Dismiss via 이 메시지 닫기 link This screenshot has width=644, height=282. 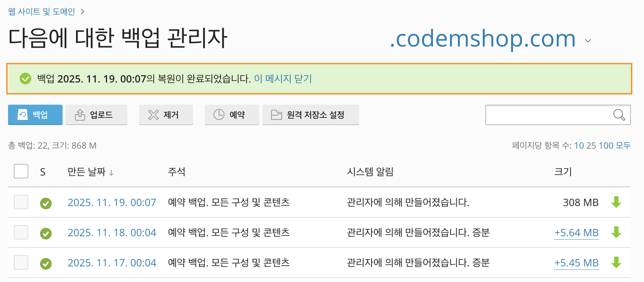283,78
